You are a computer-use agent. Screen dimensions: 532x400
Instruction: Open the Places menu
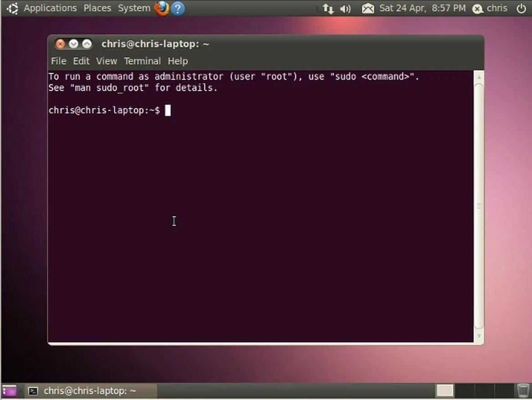[97, 8]
